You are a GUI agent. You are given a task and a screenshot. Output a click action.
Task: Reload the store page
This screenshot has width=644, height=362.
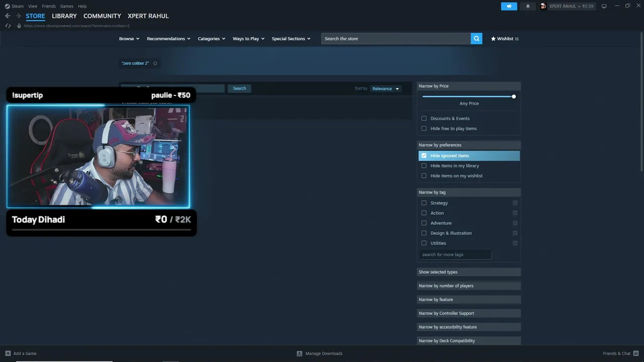coord(8,26)
